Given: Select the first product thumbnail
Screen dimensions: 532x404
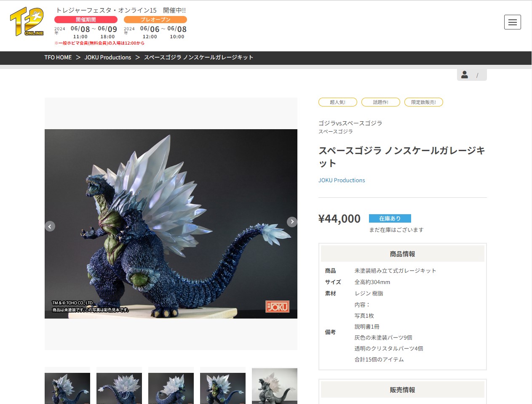Looking at the screenshot, I should coord(67,385).
